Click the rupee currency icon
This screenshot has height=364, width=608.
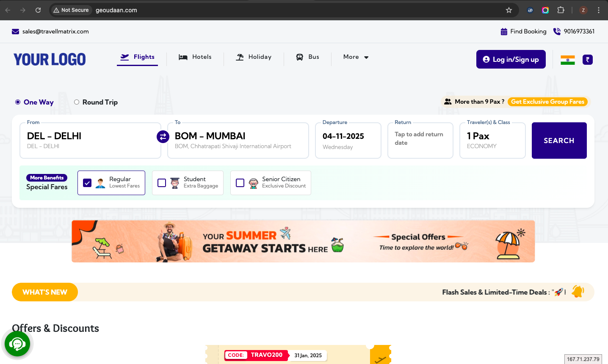coord(587,60)
